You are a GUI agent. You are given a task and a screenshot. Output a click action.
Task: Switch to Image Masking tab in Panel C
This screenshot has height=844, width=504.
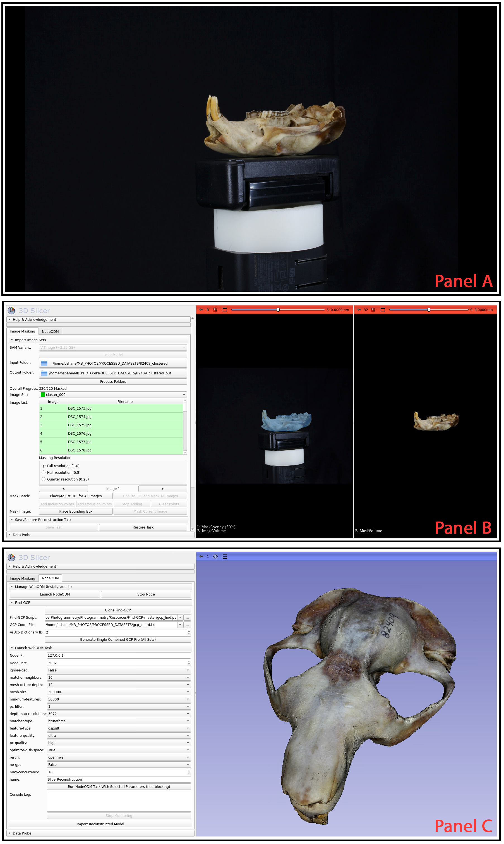coord(22,578)
